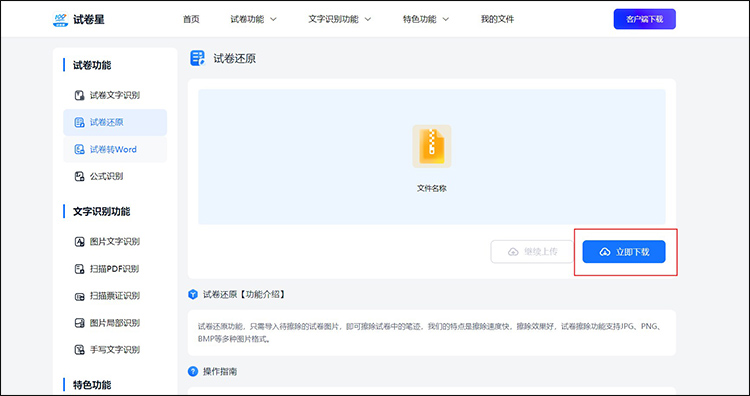Select 手写文字识别 in the sidebar
750x396 pixels.
[x=115, y=350]
